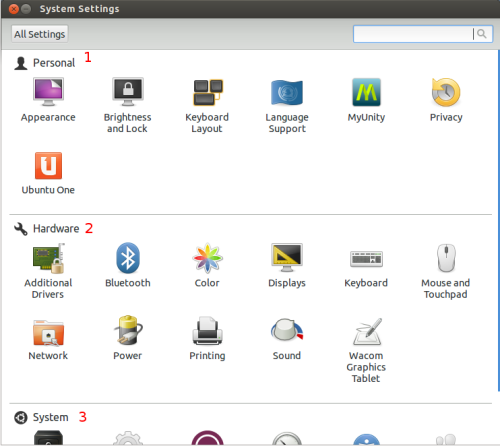The height and width of the screenshot is (446, 500).
Task: Open Displays settings
Action: pos(287,265)
